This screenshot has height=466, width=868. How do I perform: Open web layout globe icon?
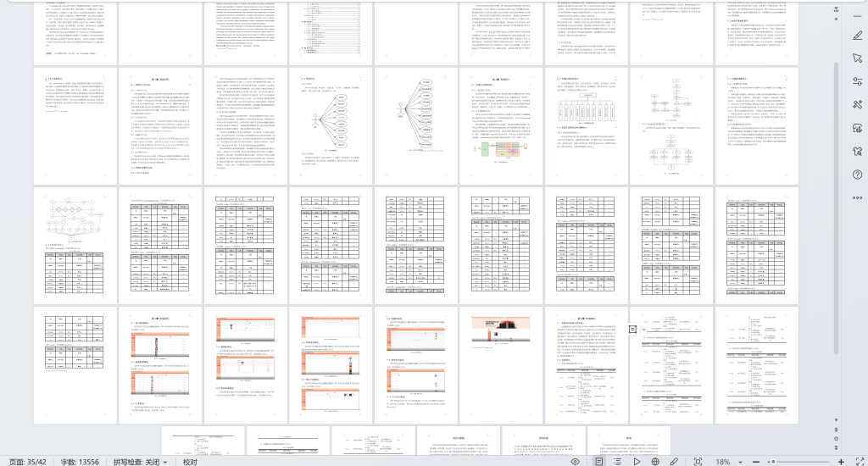tap(655, 462)
